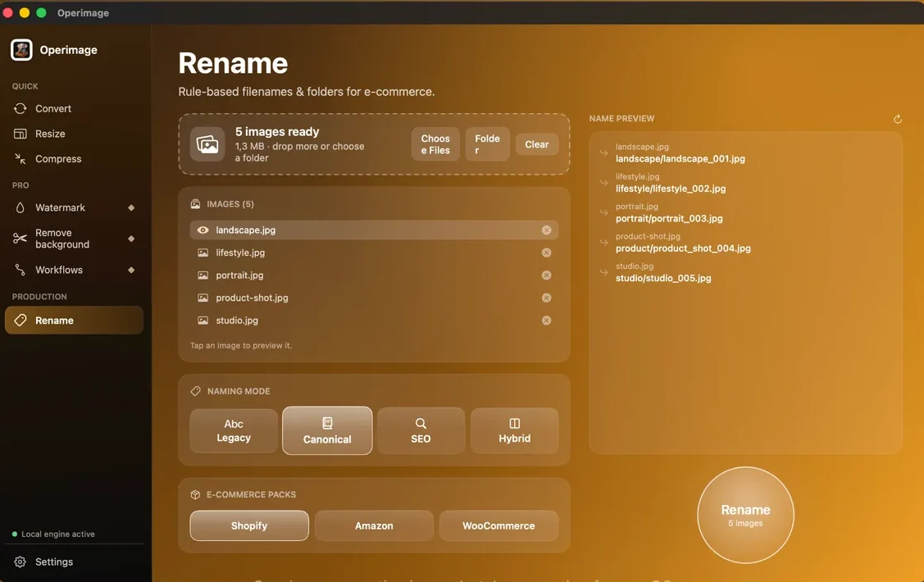Clear all loaded images

click(x=537, y=144)
